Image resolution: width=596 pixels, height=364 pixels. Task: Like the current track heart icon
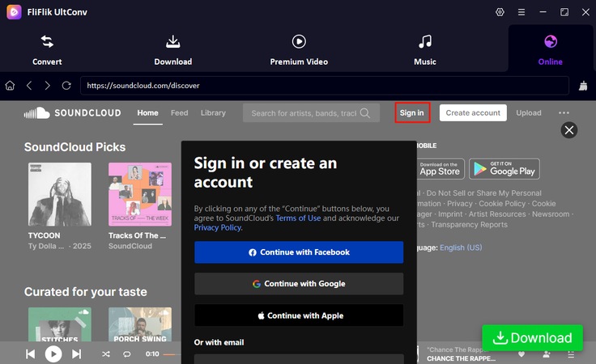[521, 354]
